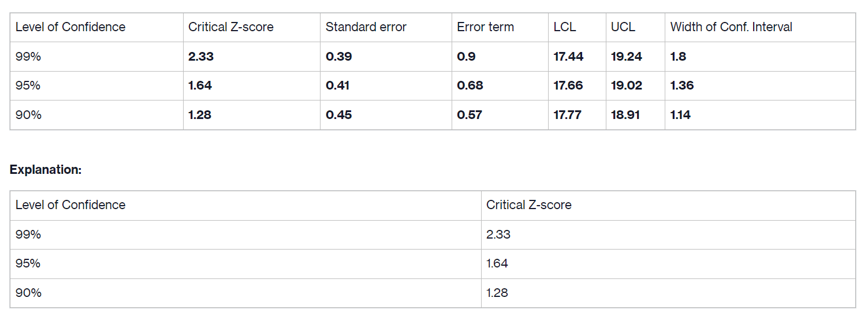Select the width value 1.36
The width and height of the screenshot is (868, 331).
(x=682, y=85)
